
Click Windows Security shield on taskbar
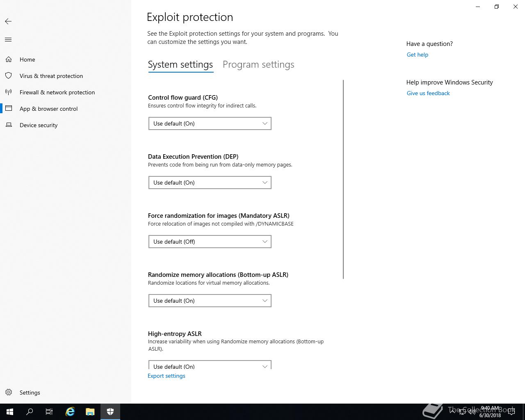[x=110, y=412]
